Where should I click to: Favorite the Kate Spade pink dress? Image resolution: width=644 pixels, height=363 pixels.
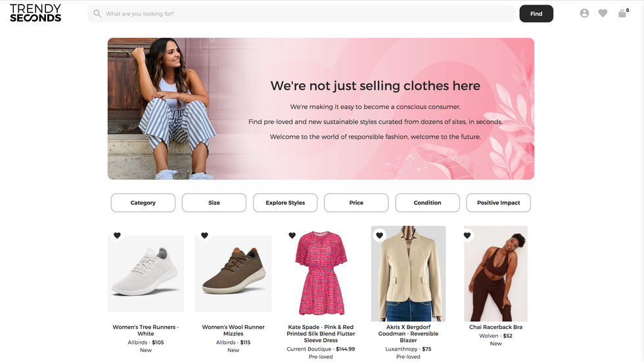coord(292,236)
